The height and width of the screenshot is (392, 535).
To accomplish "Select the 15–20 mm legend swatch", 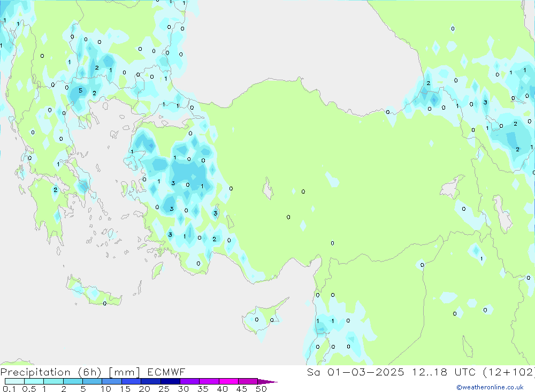I will click(132, 381).
